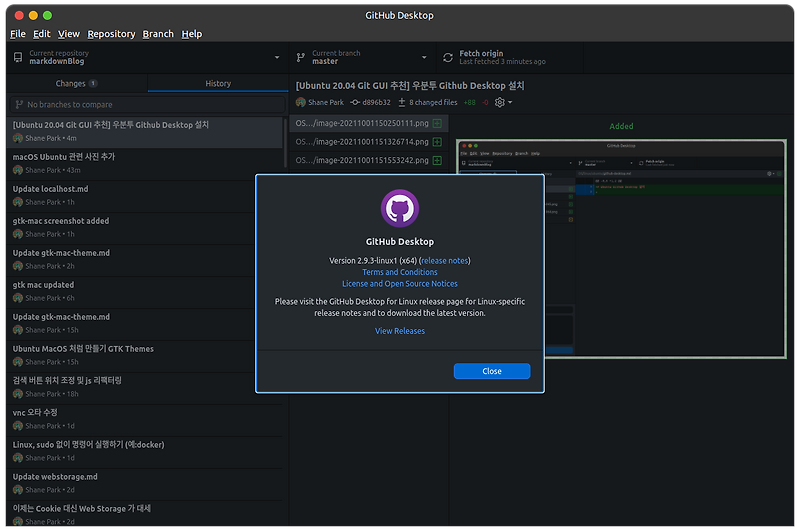The width and height of the screenshot is (800, 532).
Task: Click the d896b32 commit hash
Action: click(x=377, y=103)
